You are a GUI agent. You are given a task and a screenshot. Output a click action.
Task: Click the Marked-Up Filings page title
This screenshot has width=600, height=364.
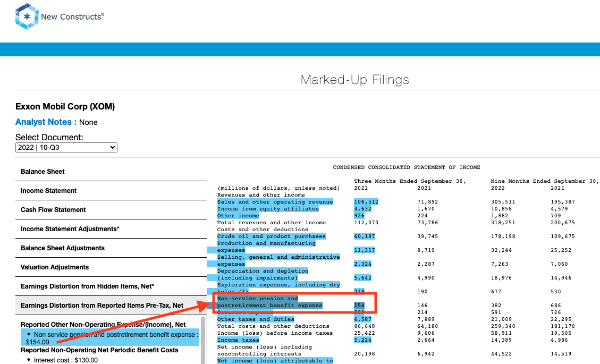point(354,80)
